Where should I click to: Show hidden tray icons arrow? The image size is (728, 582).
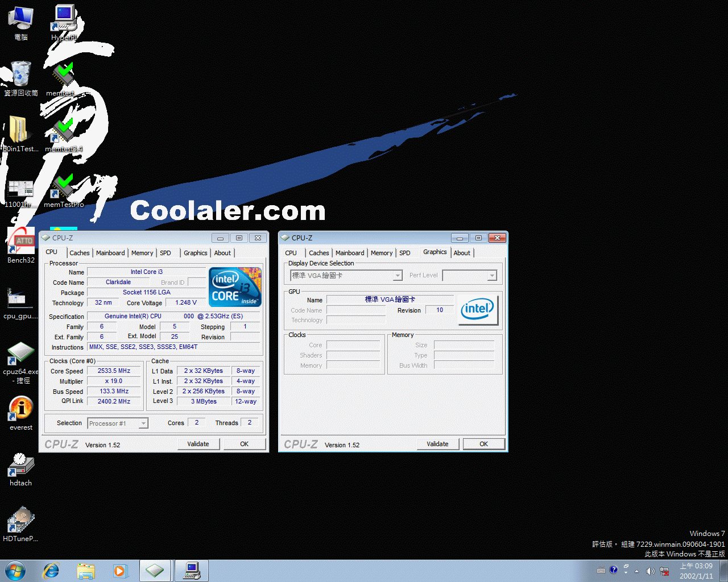click(x=636, y=571)
